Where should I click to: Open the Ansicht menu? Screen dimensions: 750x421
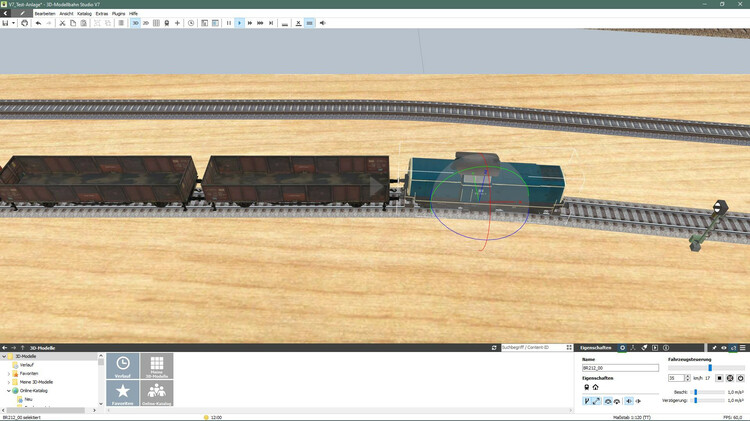coord(66,13)
